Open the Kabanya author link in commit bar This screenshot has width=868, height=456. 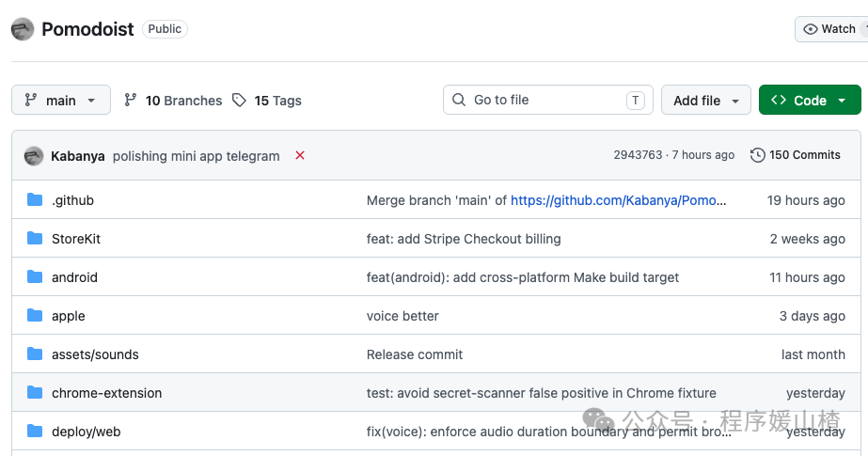pyautogui.click(x=77, y=156)
